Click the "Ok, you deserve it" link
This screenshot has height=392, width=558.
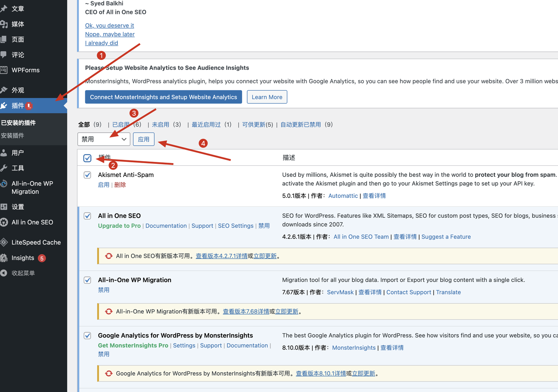click(110, 26)
